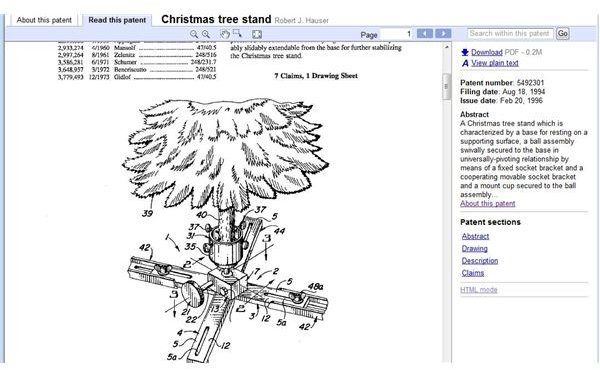The width and height of the screenshot is (600, 370).
Task: Jump to the Abstract section
Action: tap(475, 236)
